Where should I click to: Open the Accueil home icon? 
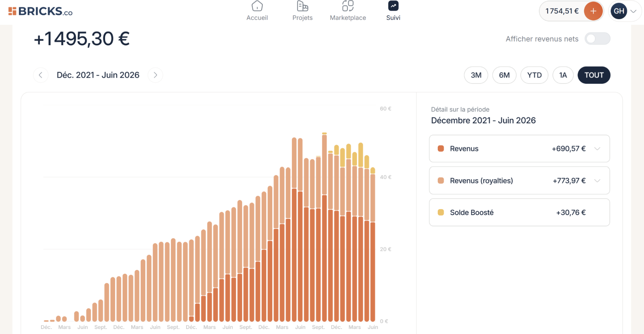pos(257,6)
